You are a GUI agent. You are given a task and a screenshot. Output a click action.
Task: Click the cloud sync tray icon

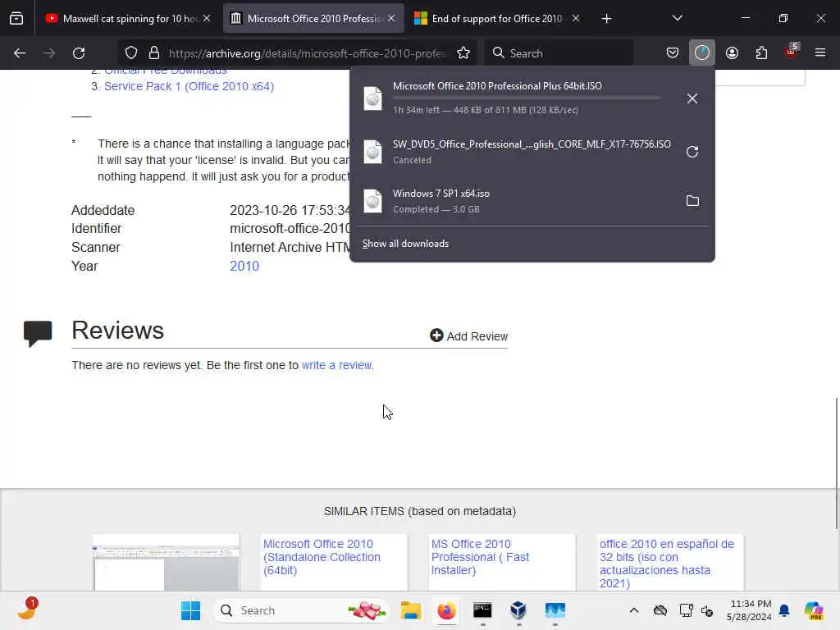click(x=660, y=610)
